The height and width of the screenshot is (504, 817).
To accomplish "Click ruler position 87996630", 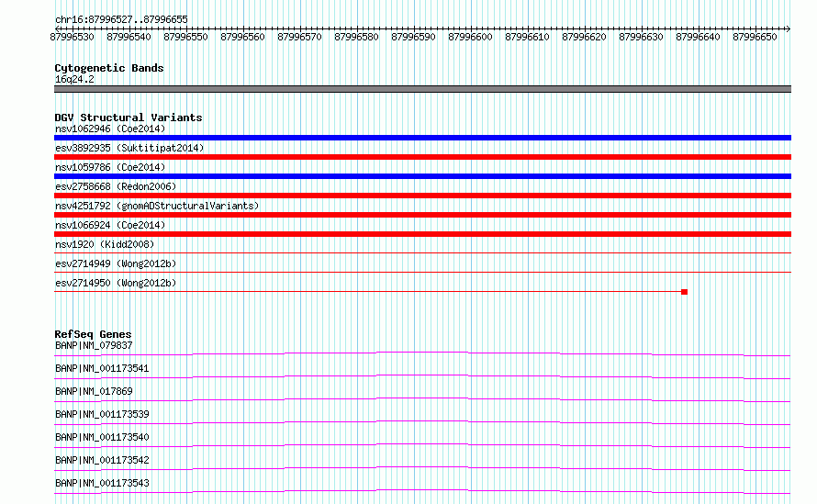I will pyautogui.click(x=641, y=37).
